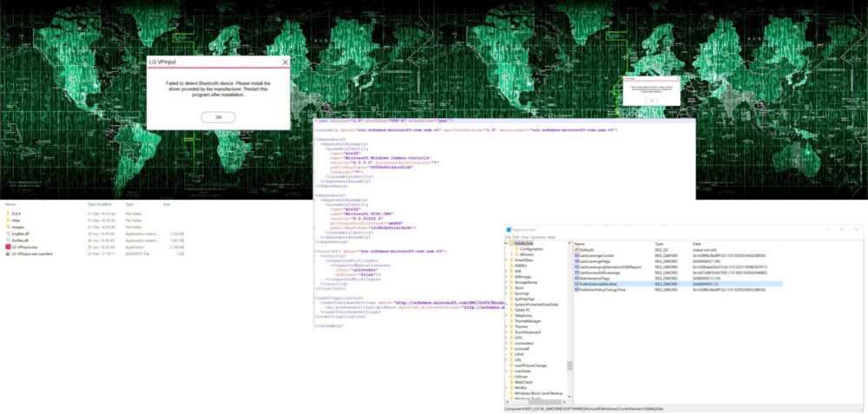Open the Help menu in Registry Editor

(x=549, y=237)
